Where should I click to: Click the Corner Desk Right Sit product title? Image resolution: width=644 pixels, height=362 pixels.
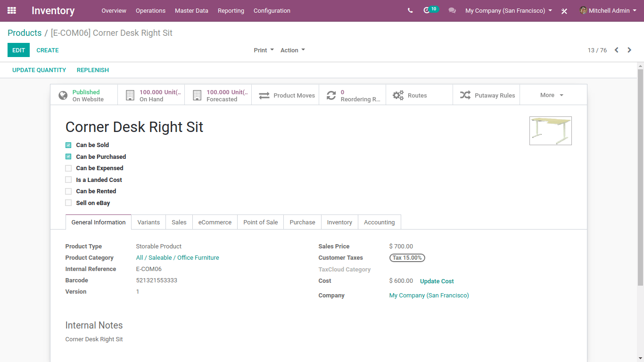click(134, 127)
